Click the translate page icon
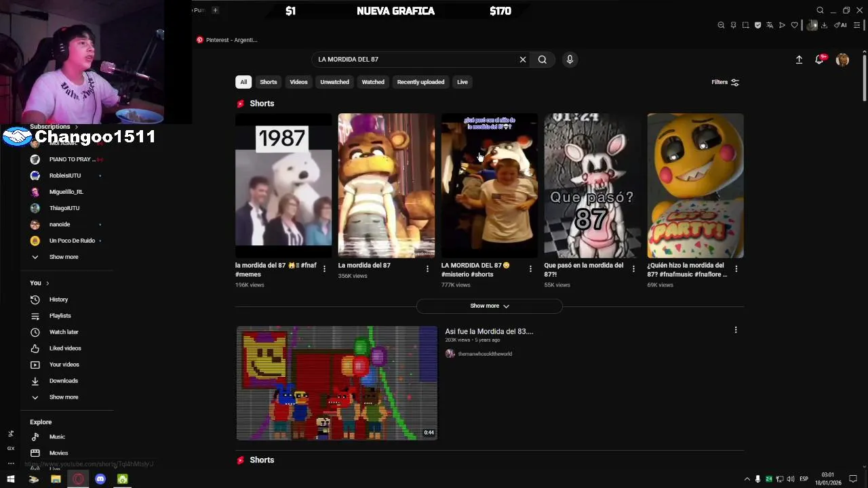Image resolution: width=868 pixels, height=488 pixels. click(770, 25)
